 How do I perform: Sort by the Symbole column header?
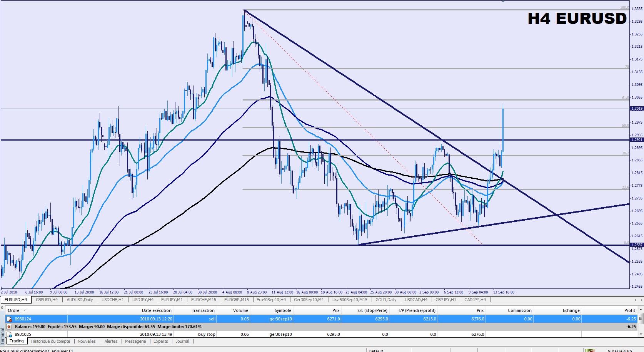(x=271, y=310)
